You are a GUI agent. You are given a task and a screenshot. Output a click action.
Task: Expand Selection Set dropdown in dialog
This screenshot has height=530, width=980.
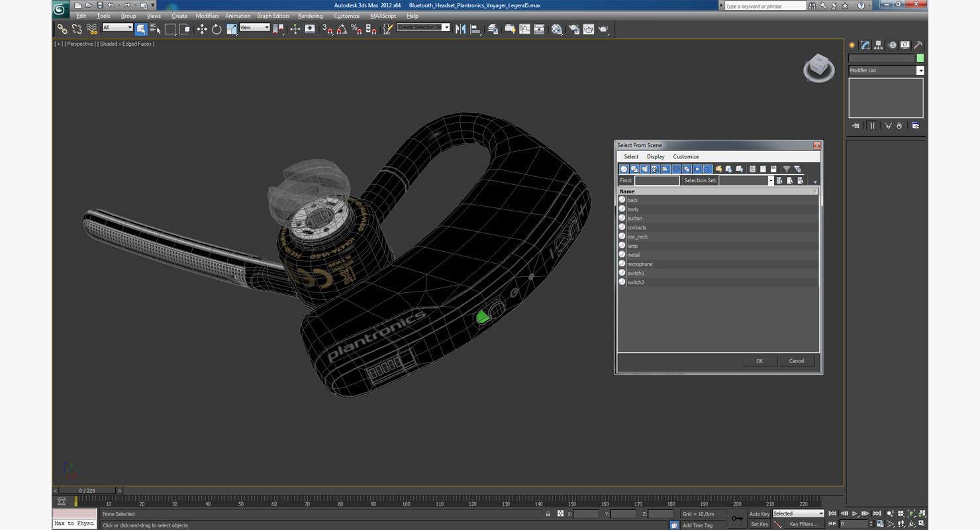771,180
